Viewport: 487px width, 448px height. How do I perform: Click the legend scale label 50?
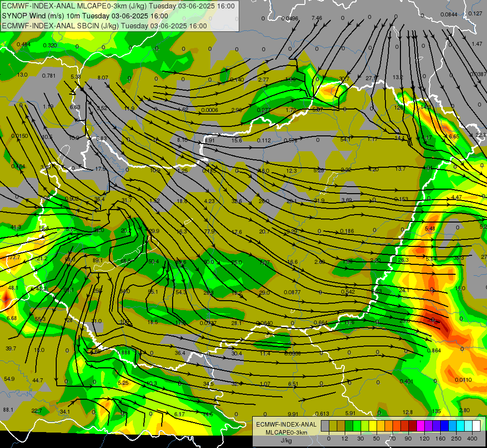377,439
